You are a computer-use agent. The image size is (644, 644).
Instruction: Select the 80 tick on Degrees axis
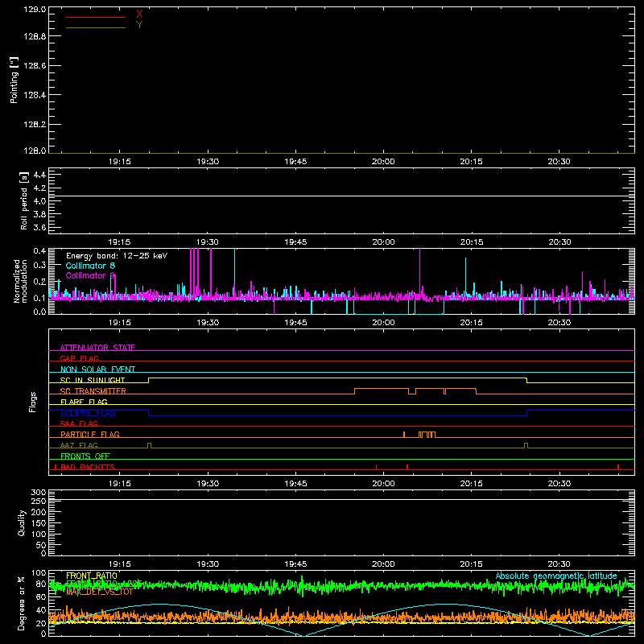(x=41, y=584)
